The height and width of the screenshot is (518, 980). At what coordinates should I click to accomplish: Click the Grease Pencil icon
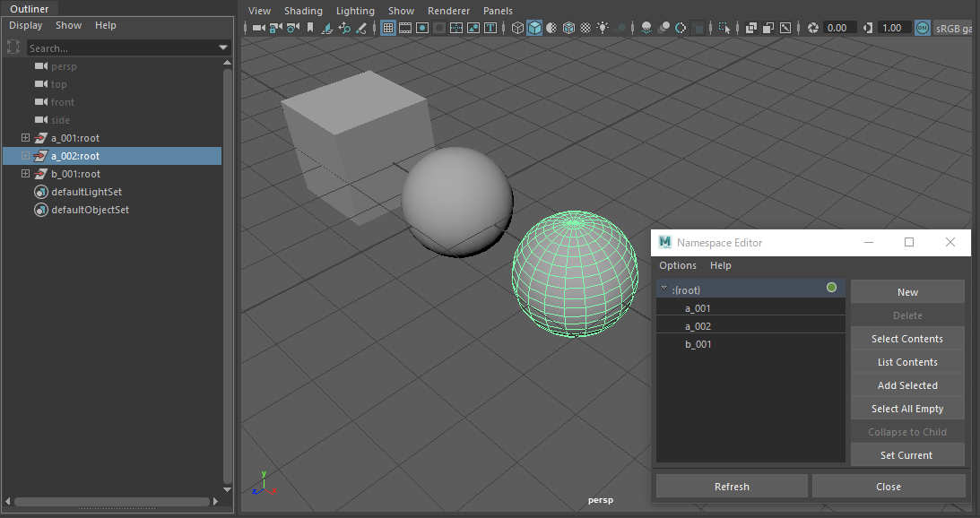pyautogui.click(x=360, y=28)
